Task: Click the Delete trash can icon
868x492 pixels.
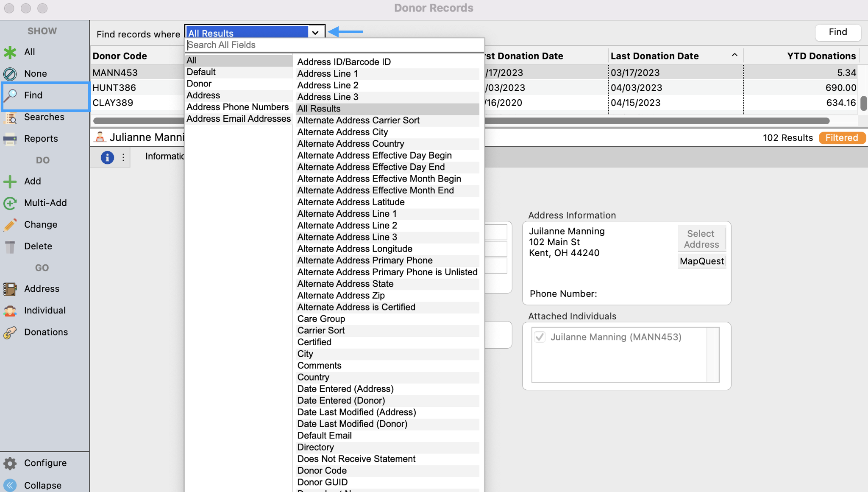Action: [10, 246]
